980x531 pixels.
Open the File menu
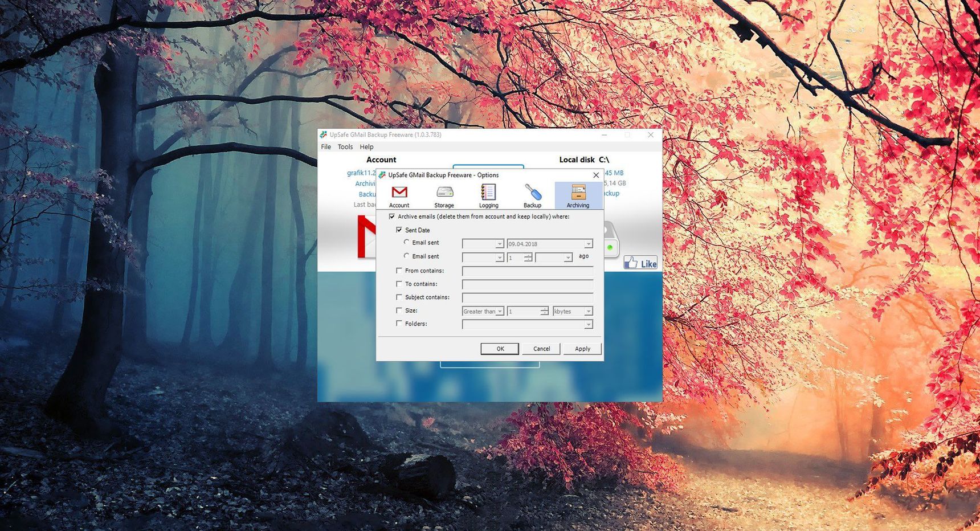coord(326,147)
